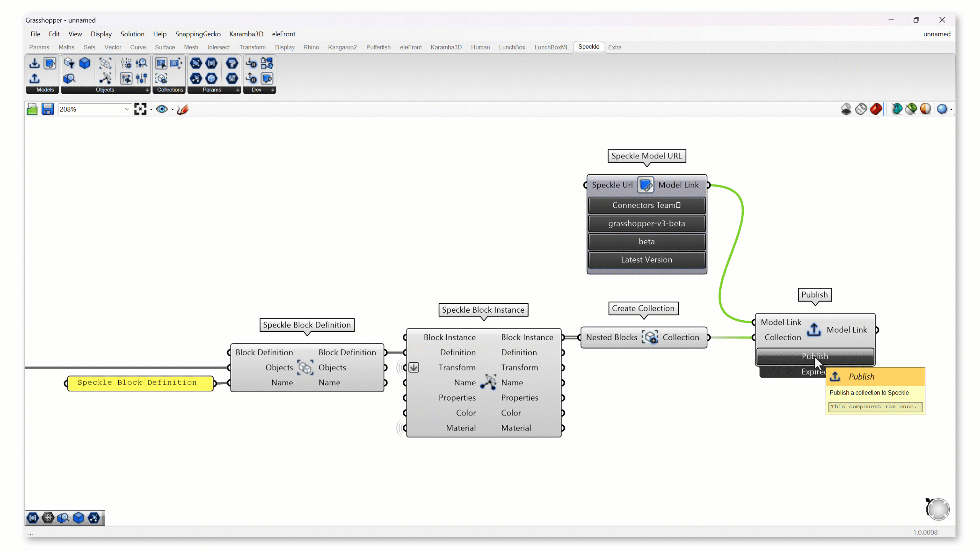
Task: Choose the Dev puzzle pieces icon
Action: [x=267, y=63]
